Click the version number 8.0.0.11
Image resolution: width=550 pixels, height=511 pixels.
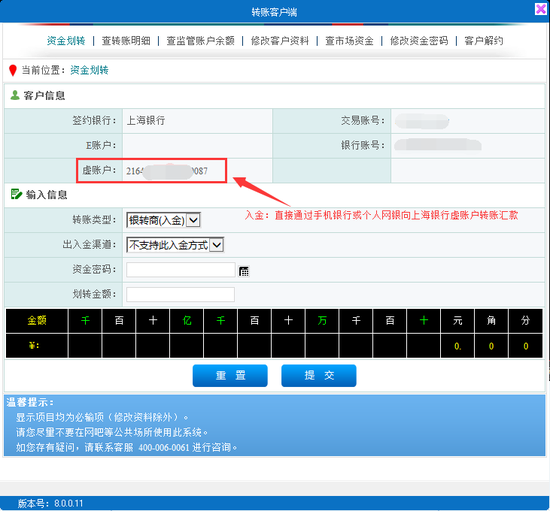coord(68,504)
